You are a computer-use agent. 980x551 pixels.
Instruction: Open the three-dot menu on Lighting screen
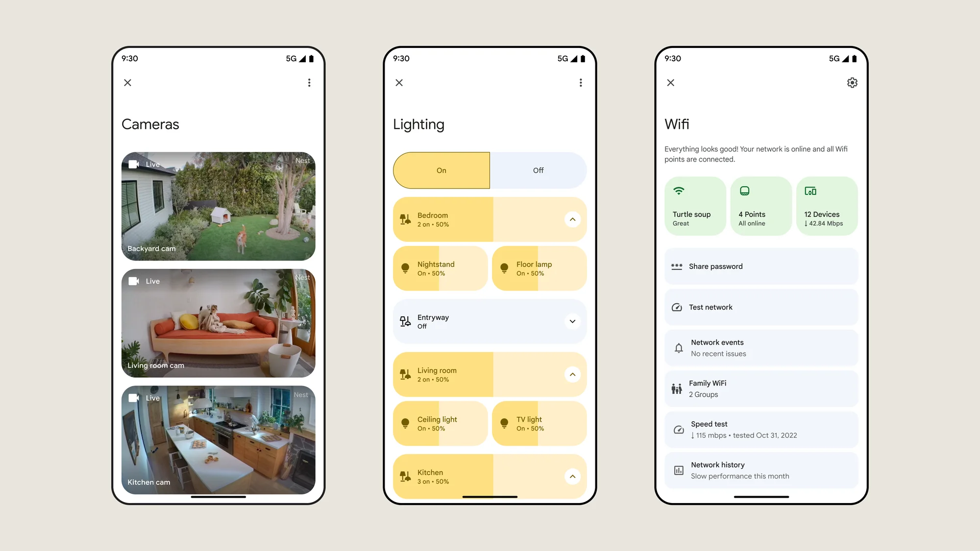pos(580,83)
